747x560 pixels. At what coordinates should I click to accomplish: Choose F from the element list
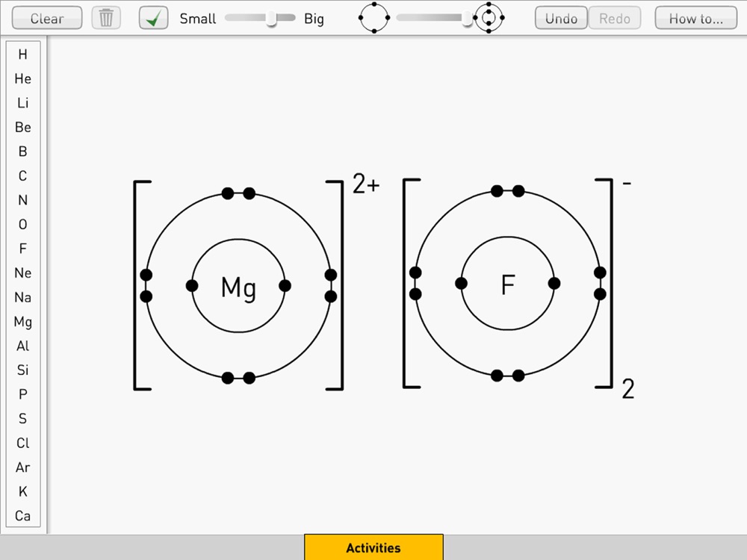pos(23,249)
